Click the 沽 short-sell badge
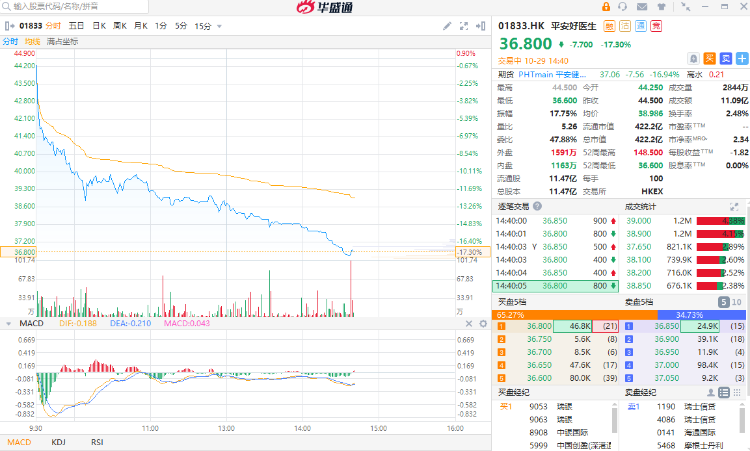The image size is (750, 451). [x=625, y=26]
